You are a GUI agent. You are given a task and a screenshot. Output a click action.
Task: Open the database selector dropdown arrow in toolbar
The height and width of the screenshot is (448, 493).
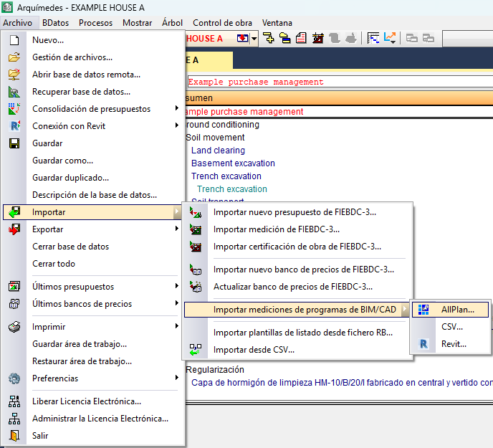click(254, 38)
